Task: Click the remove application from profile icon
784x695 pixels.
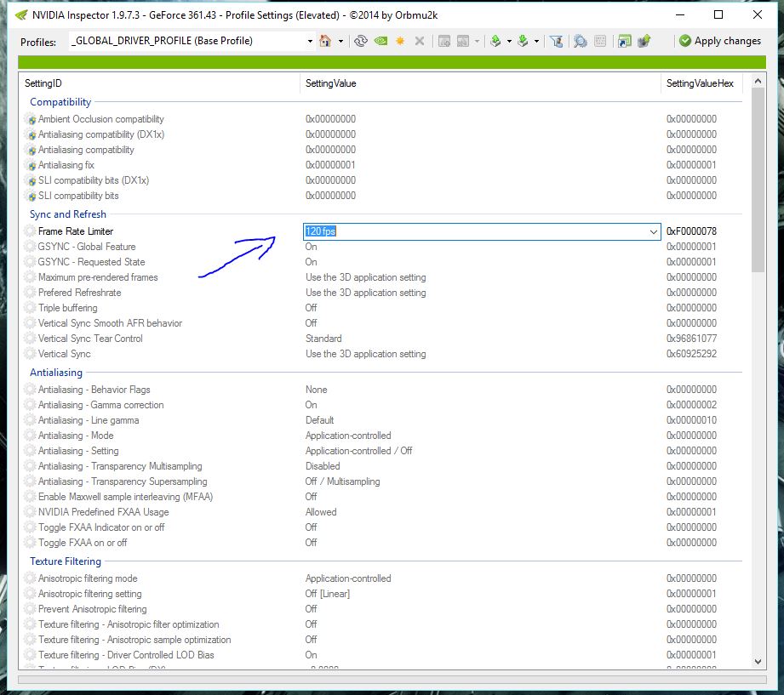Action: (x=463, y=41)
